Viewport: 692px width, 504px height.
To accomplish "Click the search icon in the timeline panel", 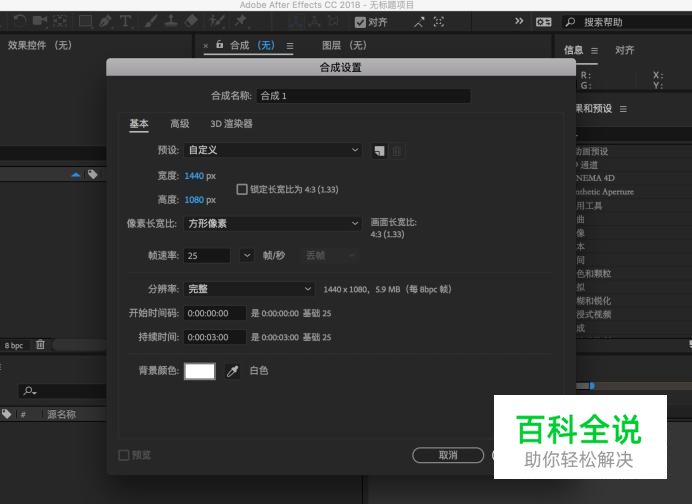I will [x=30, y=391].
